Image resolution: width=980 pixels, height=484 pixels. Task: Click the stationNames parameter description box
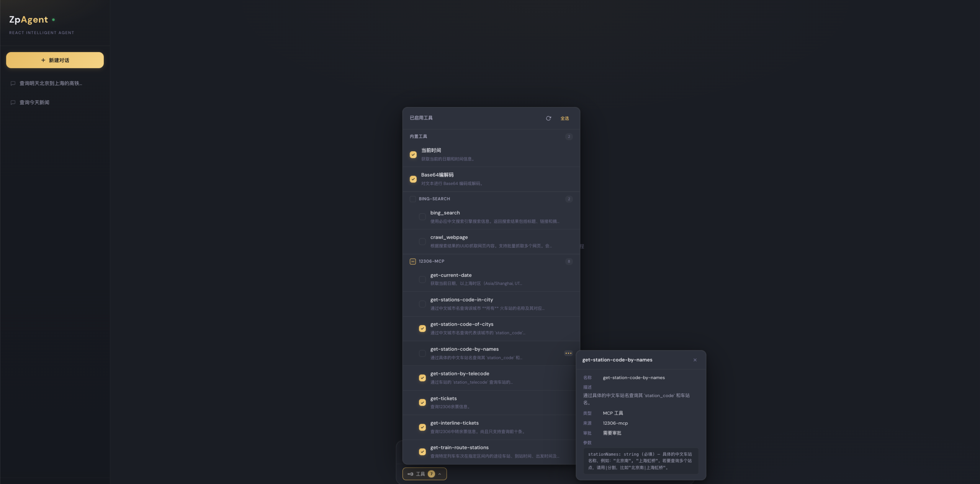point(641,461)
